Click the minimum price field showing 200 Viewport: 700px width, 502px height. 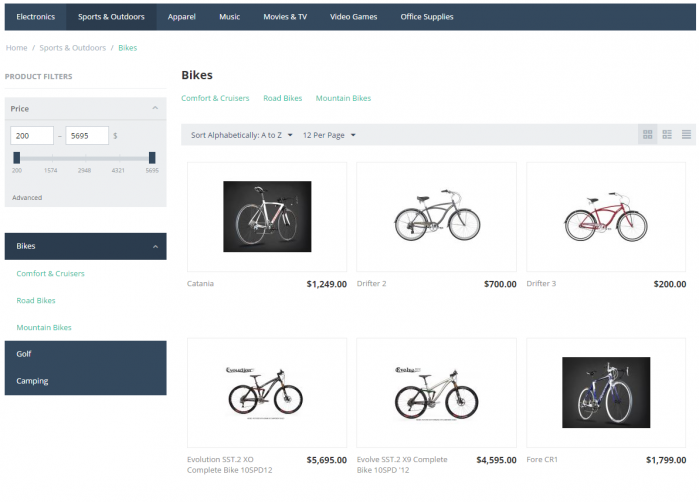click(32, 136)
